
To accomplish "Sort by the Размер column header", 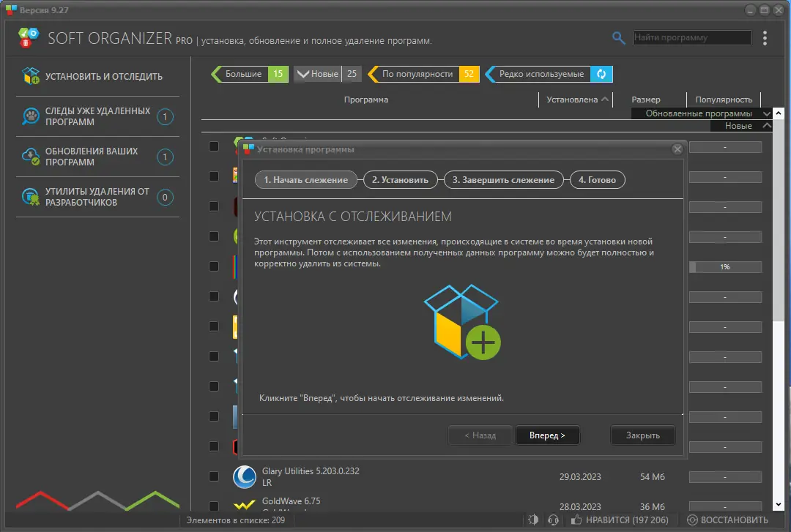I will pos(646,100).
